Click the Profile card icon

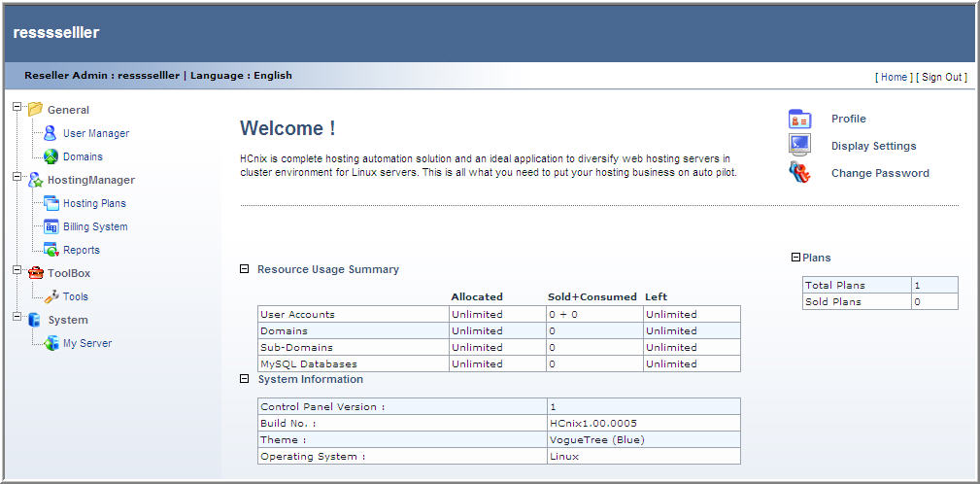[x=799, y=120]
